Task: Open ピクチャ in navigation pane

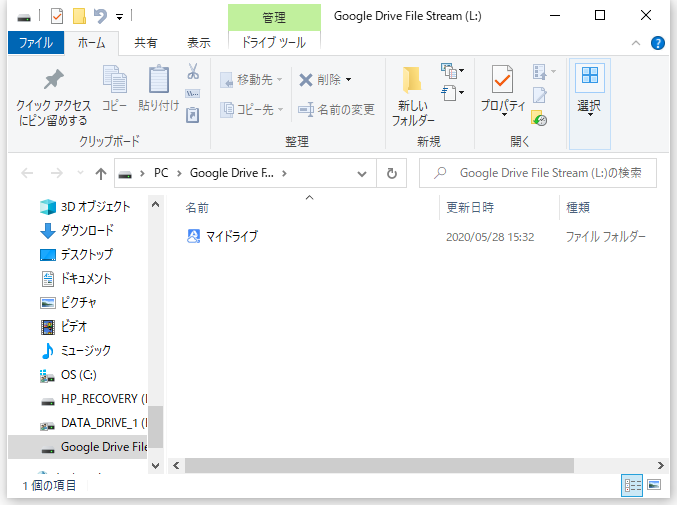Action: 68,303
